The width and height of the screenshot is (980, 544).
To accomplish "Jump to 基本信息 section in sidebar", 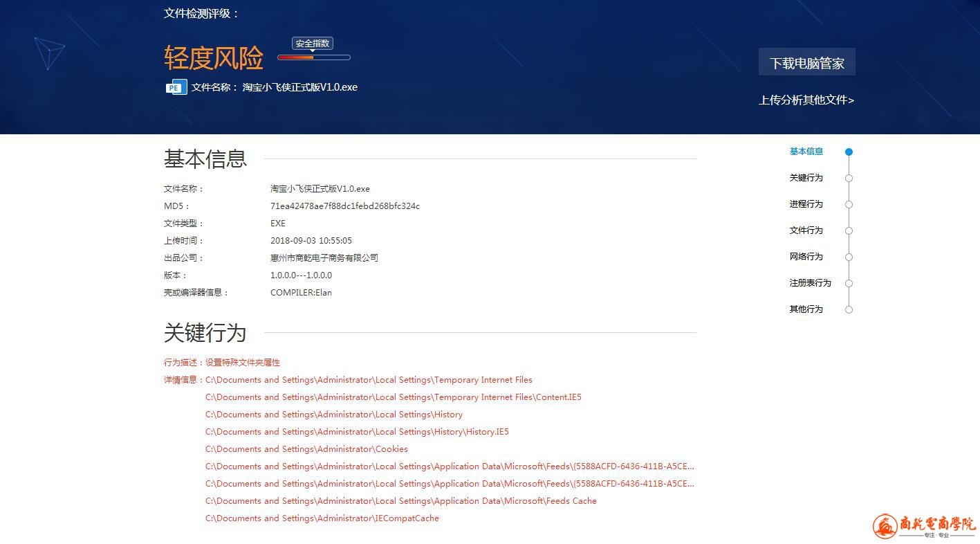I will coord(806,152).
